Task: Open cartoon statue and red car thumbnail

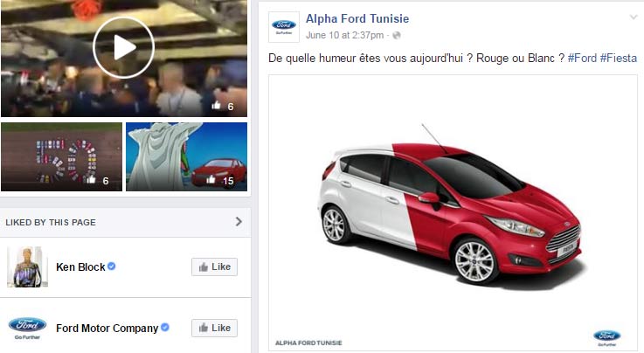Action: (186, 156)
